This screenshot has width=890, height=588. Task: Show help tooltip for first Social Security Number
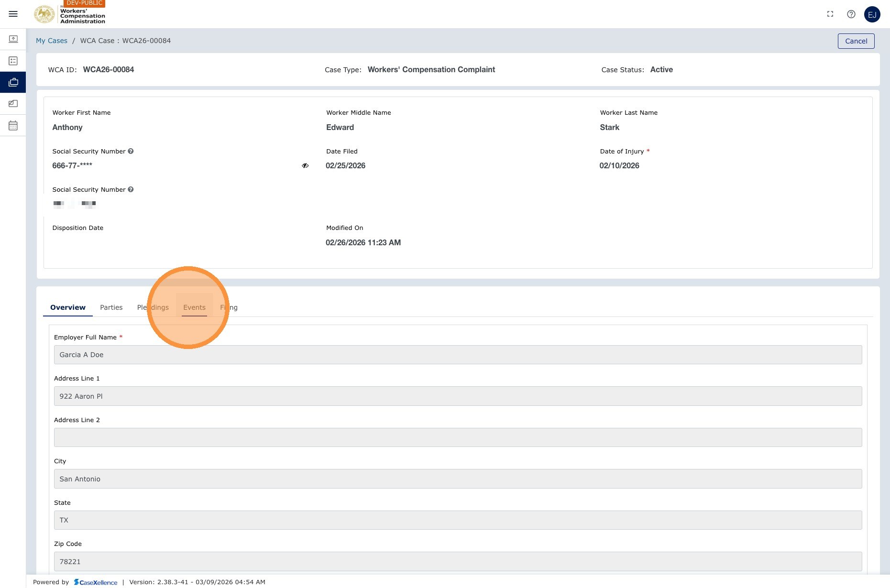coord(131,151)
